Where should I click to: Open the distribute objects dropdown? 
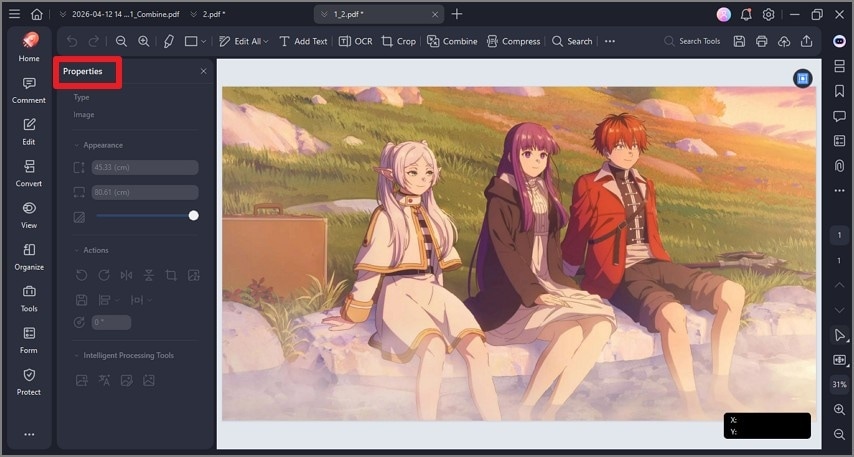coord(141,300)
